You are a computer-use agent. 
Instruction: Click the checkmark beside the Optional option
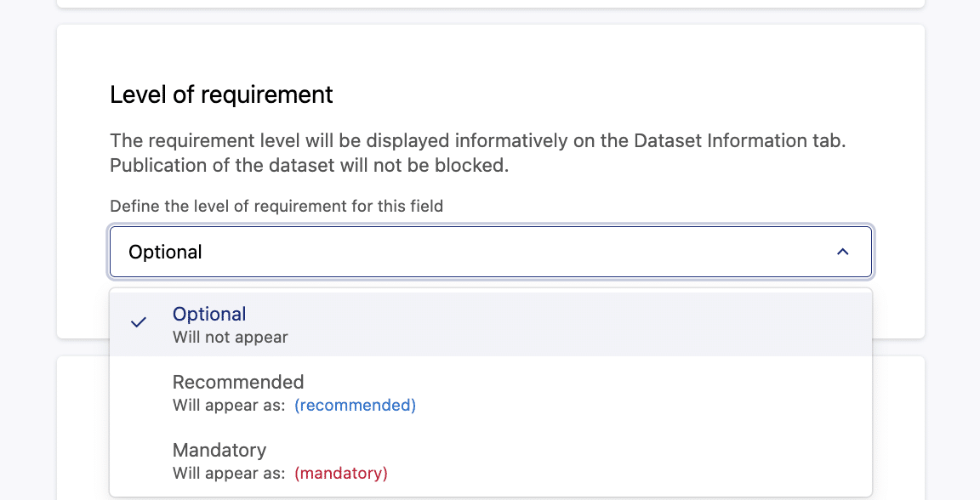pos(139,322)
